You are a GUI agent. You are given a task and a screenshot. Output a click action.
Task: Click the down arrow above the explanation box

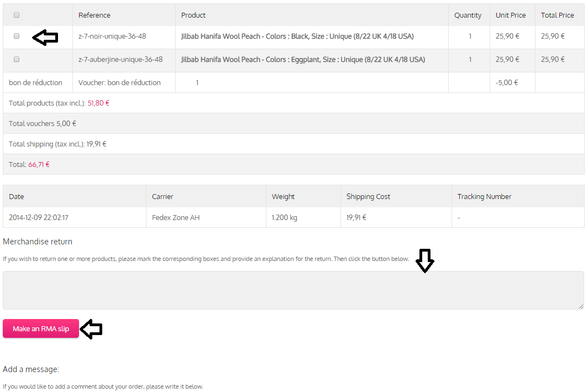pyautogui.click(x=424, y=260)
